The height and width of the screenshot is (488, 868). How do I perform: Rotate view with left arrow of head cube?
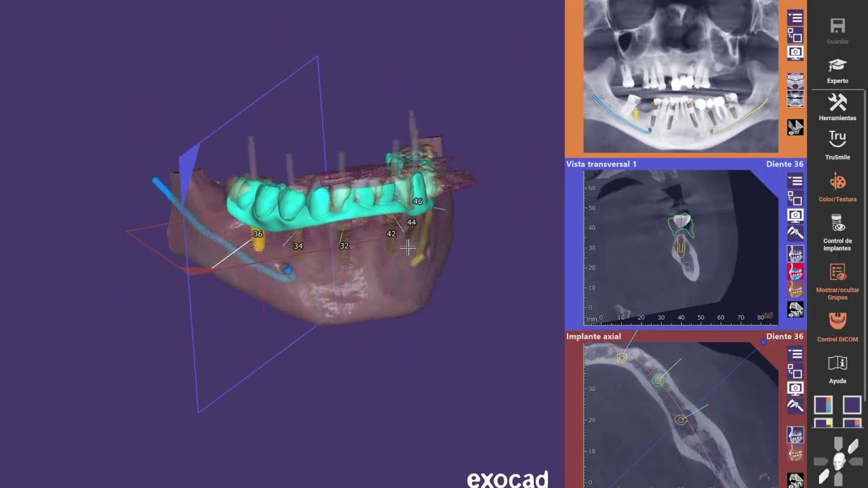coord(823,462)
